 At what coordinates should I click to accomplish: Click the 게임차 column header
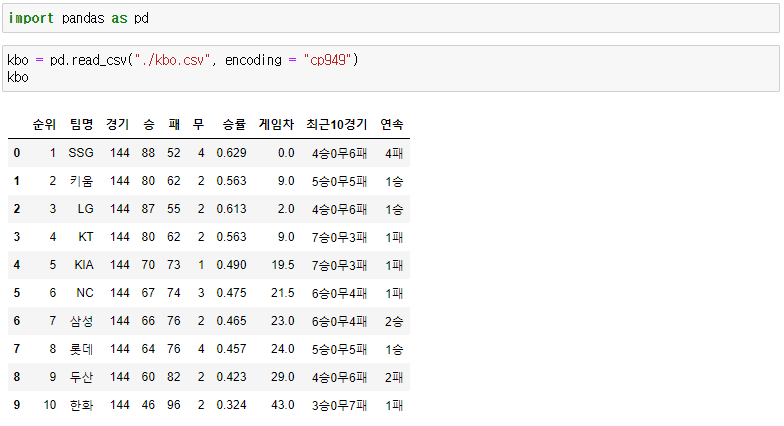276,124
